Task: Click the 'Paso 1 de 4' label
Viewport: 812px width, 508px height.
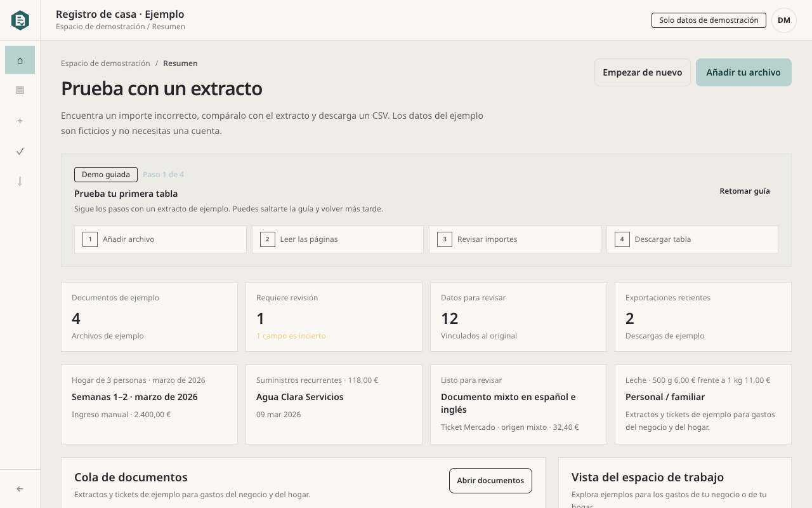Action: tap(163, 175)
